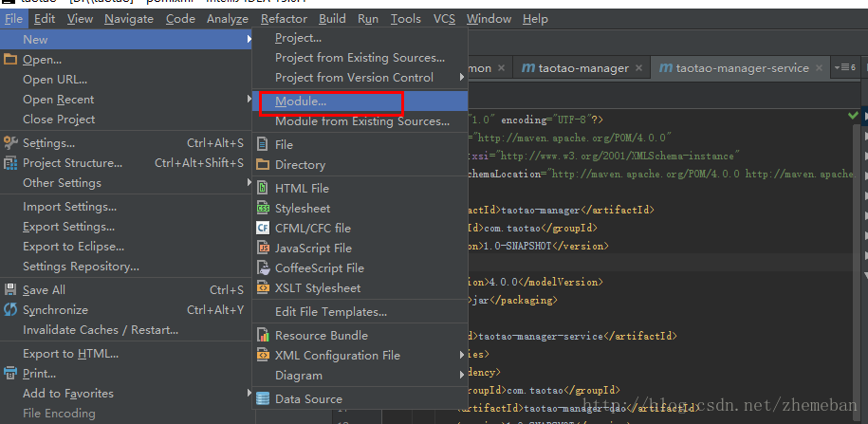Choose Module... to create a new module
868x424 pixels.
[x=301, y=101]
